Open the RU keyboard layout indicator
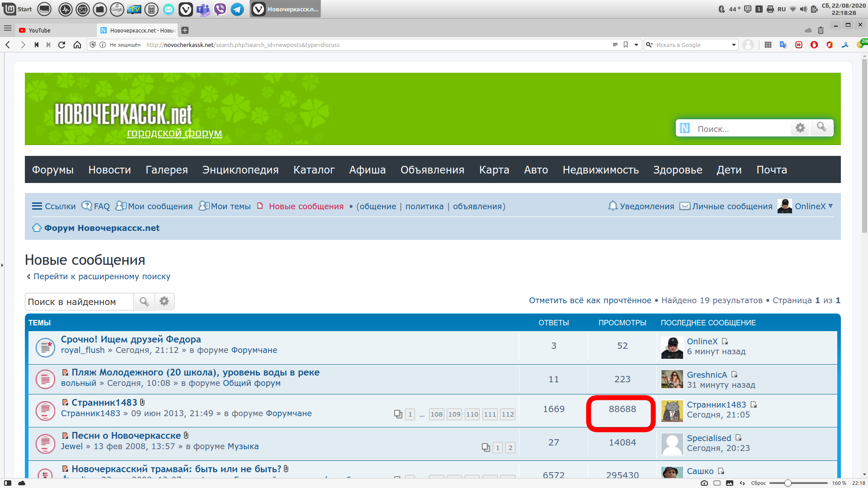 (782, 9)
